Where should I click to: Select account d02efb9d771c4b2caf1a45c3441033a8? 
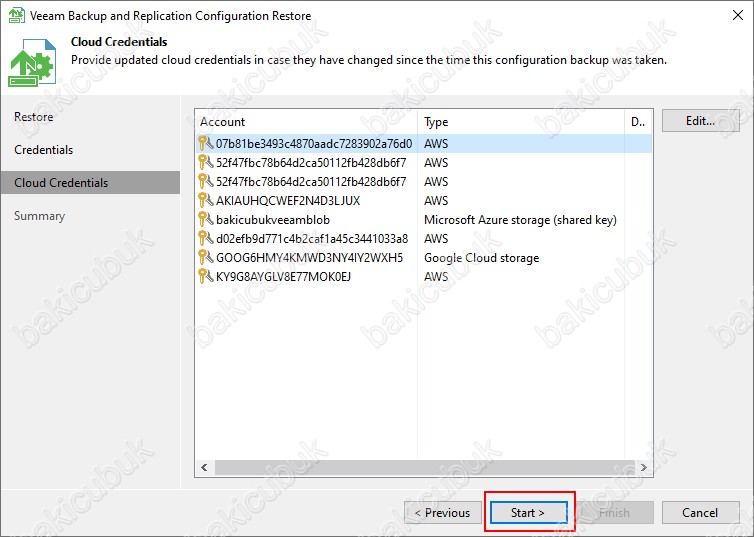[x=424, y=238]
